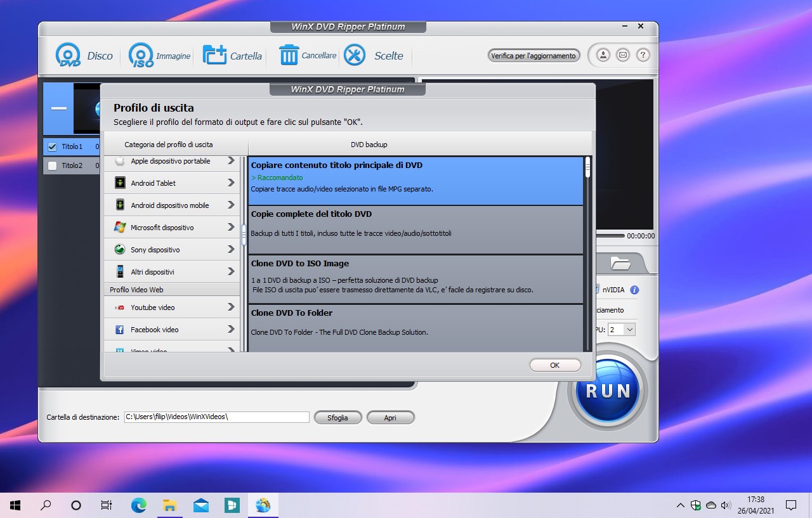Select Copiare contenuto titolo principale di DVD
812x518 pixels.
pyautogui.click(x=416, y=181)
